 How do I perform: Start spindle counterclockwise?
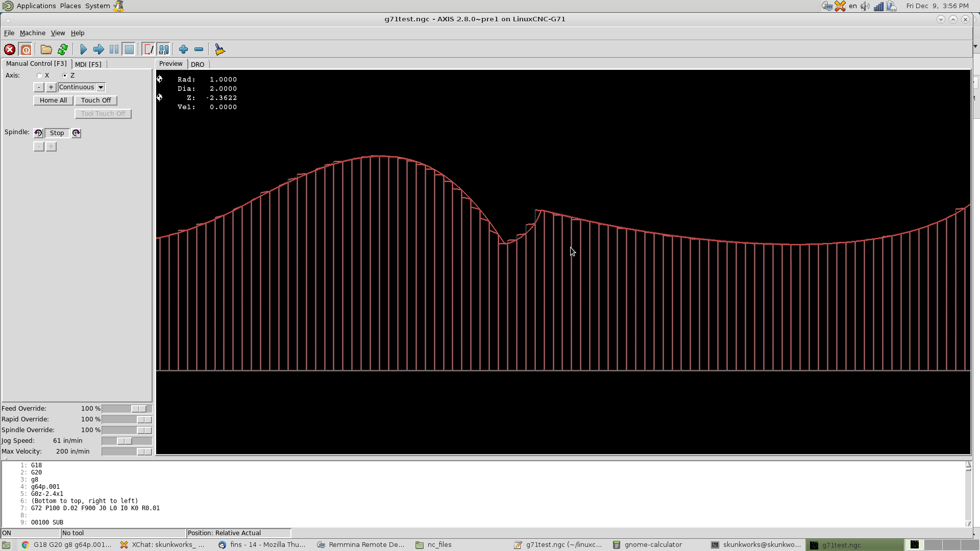tap(38, 133)
